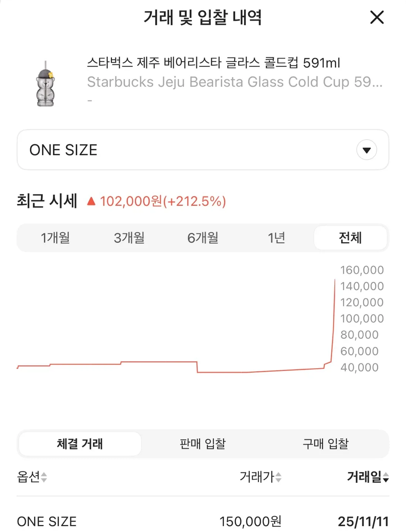The height and width of the screenshot is (532, 406).
Task: Switch chart to 6개월 range
Action: pyautogui.click(x=203, y=238)
